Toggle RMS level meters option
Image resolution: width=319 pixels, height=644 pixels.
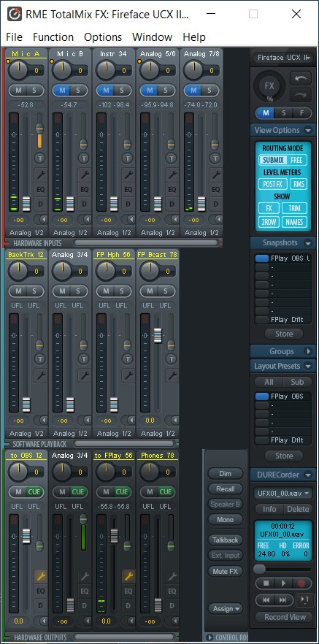(299, 184)
